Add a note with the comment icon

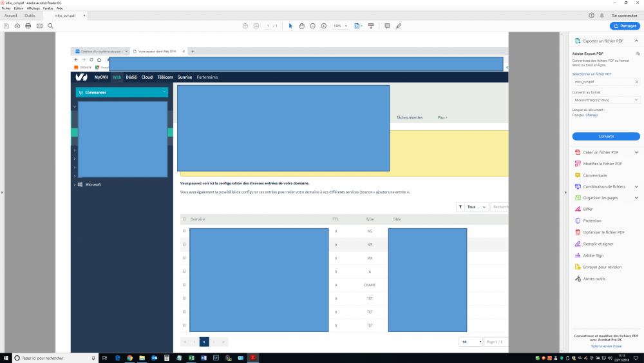(387, 26)
